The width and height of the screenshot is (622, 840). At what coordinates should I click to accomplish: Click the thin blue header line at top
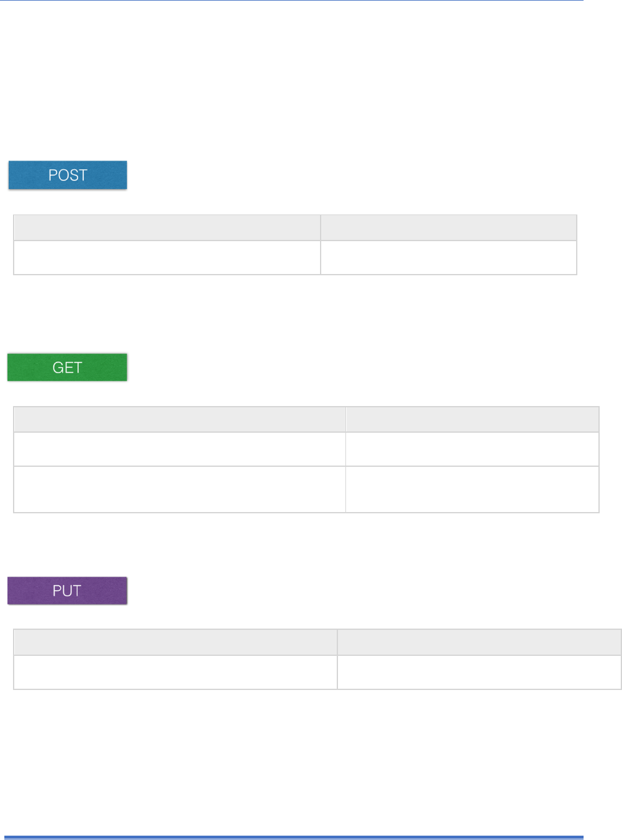point(291,1)
